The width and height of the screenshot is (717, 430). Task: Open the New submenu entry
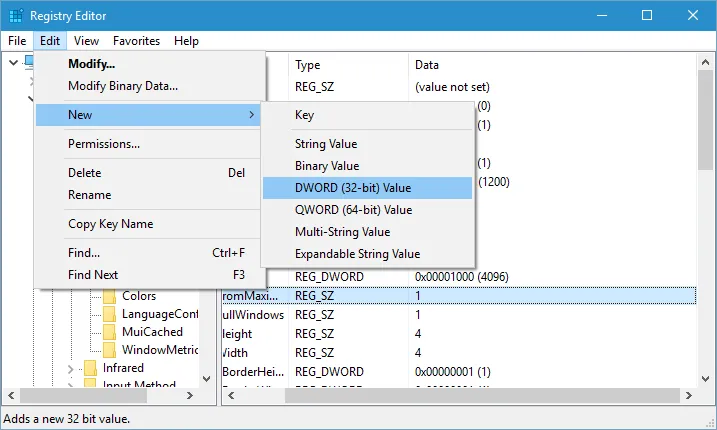(x=150, y=115)
